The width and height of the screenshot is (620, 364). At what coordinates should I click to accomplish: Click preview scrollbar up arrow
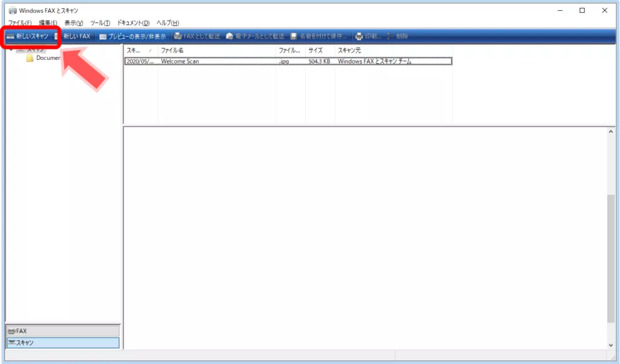tap(611, 132)
